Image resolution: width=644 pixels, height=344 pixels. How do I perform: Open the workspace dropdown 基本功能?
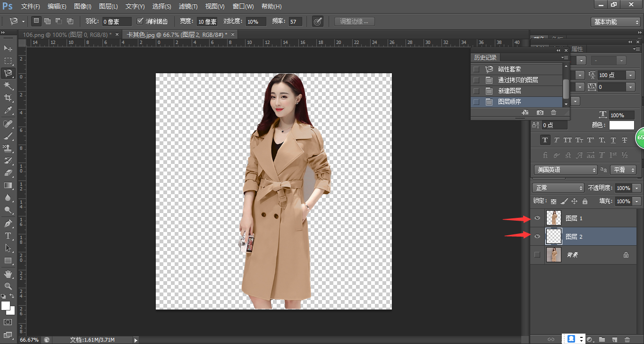[615, 22]
